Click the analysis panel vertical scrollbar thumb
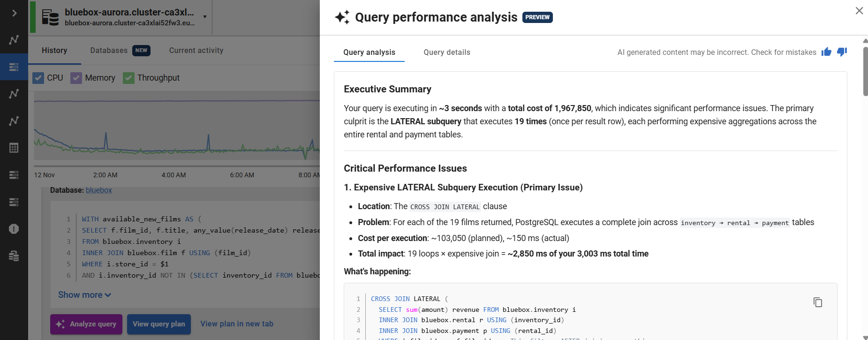 865,70
